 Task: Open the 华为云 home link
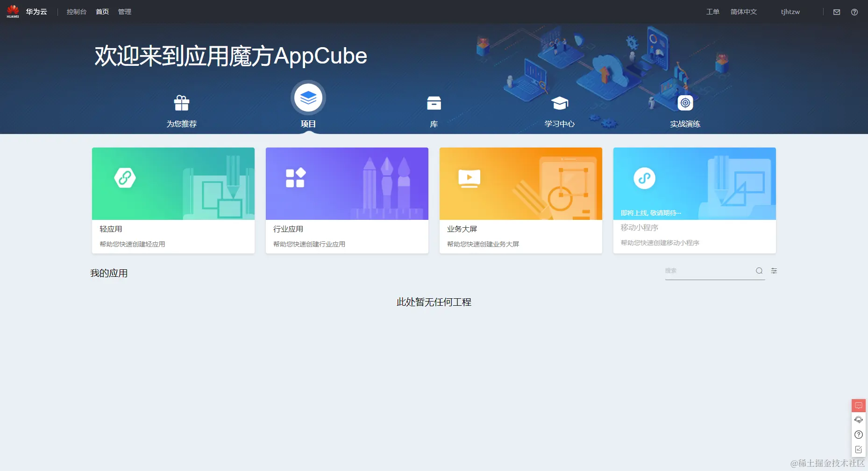pos(36,12)
